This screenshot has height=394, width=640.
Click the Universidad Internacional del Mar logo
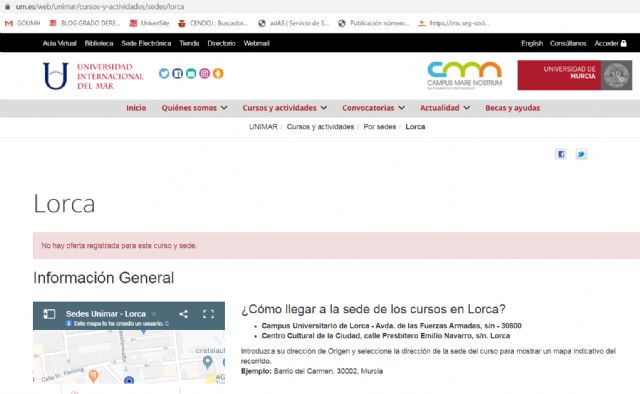93,76
